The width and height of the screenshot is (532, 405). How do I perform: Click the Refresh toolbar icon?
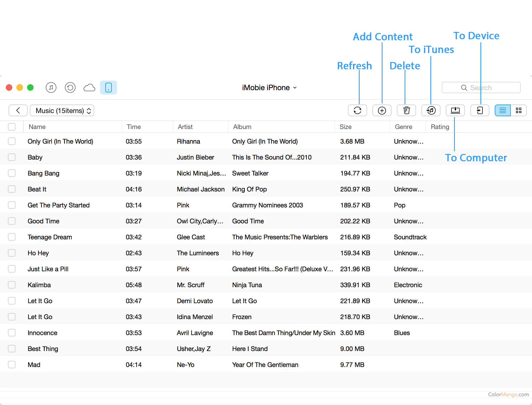point(357,110)
